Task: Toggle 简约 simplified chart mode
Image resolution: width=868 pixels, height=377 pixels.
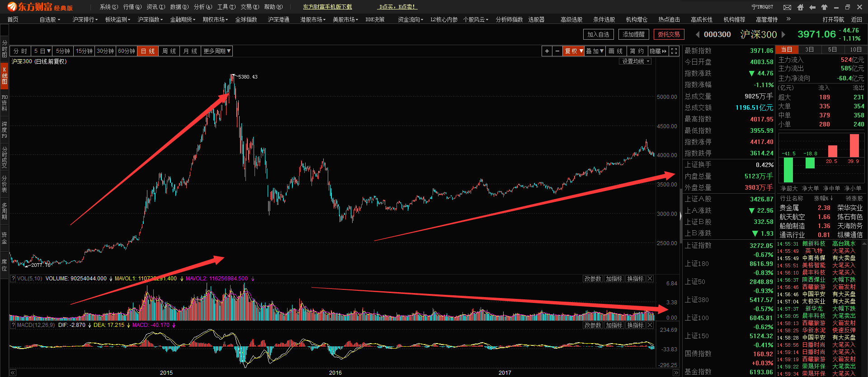Action: [637, 51]
